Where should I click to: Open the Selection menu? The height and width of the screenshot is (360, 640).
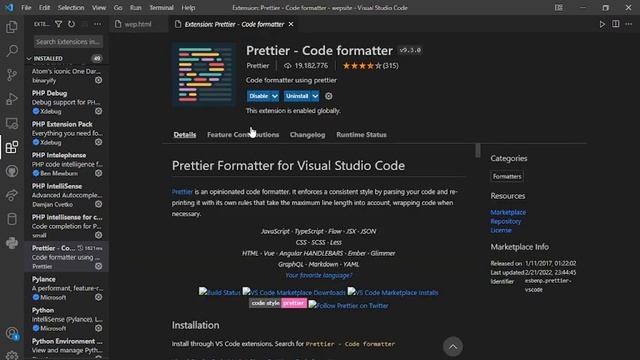(x=71, y=8)
